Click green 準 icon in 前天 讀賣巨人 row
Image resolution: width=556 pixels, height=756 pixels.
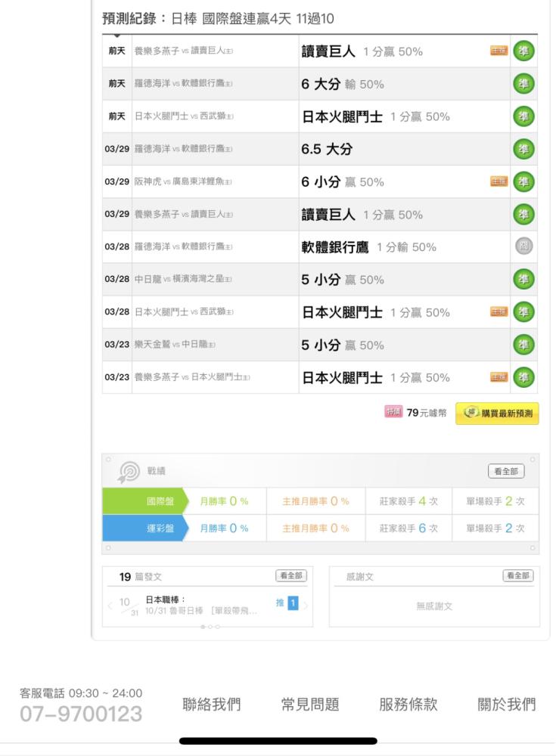(x=523, y=51)
